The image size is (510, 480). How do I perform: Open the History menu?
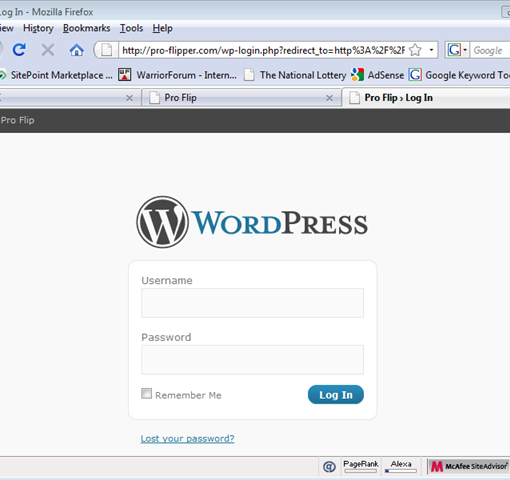click(38, 28)
